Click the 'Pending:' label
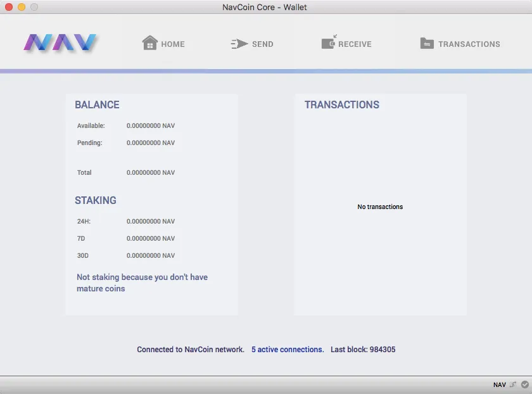Image resolution: width=532 pixels, height=394 pixels. pyautogui.click(x=89, y=143)
